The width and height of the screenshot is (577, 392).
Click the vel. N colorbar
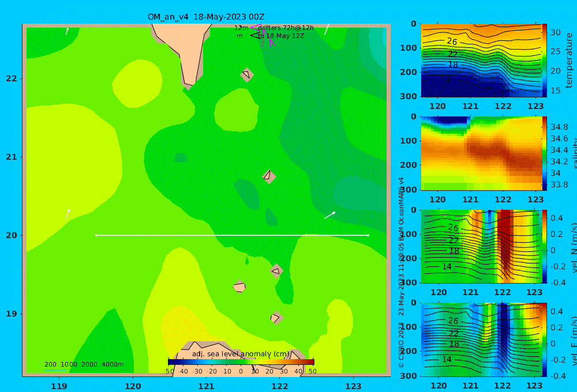545,246
